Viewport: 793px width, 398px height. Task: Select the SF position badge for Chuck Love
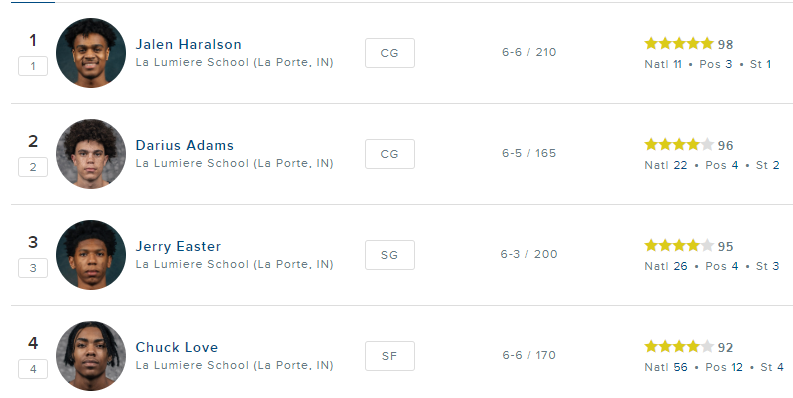pos(390,356)
